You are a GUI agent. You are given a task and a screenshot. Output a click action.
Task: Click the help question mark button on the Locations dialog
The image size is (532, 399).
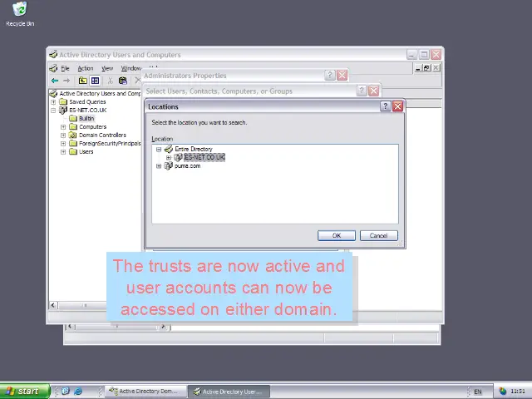click(x=385, y=106)
